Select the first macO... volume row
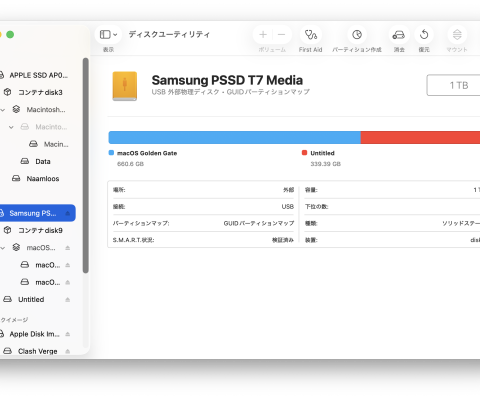Screen dimensions: 480x399 (48, 265)
